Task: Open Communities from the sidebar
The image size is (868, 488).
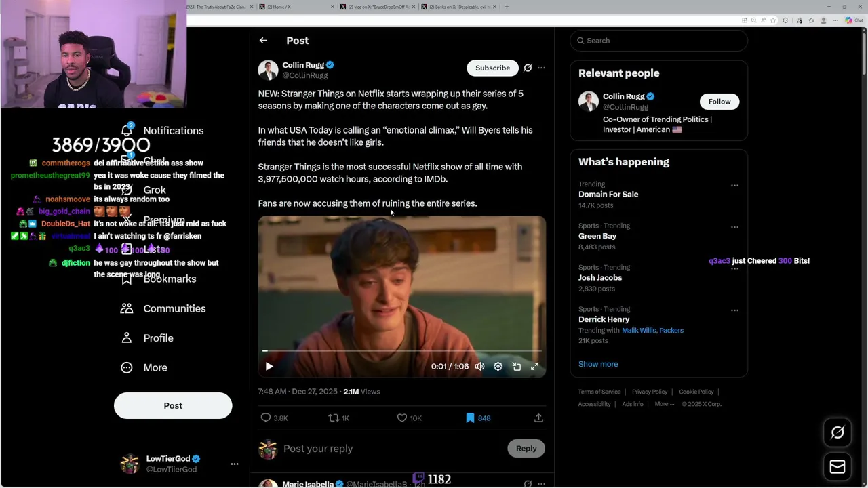Action: click(163, 308)
